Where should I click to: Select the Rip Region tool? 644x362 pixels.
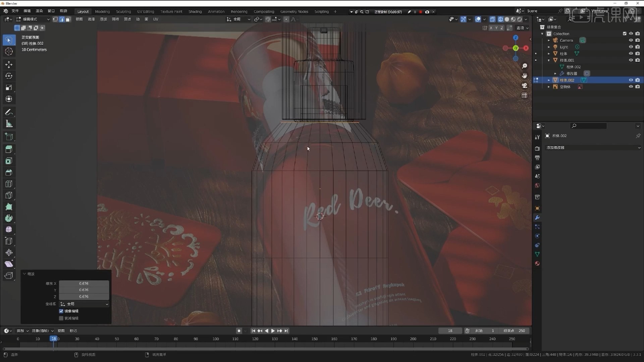coord(9,276)
